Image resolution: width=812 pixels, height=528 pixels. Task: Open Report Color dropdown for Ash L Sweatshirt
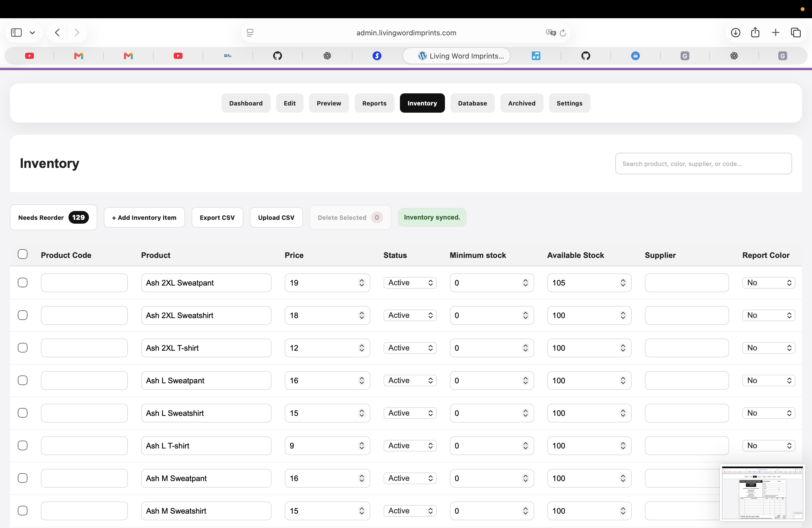click(x=769, y=413)
